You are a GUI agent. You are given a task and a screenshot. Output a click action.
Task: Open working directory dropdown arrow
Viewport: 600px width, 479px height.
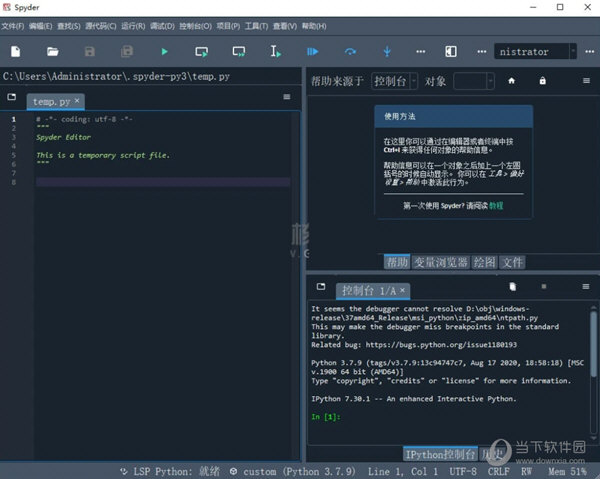click(573, 51)
